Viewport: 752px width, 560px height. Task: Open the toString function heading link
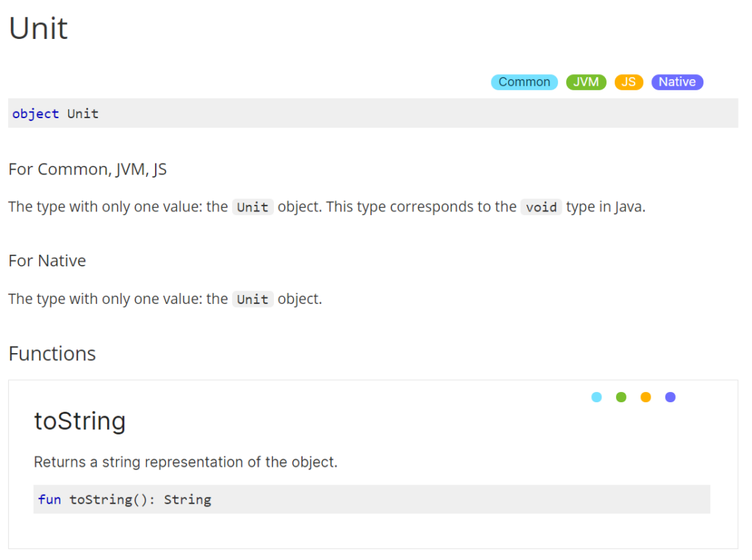80,421
